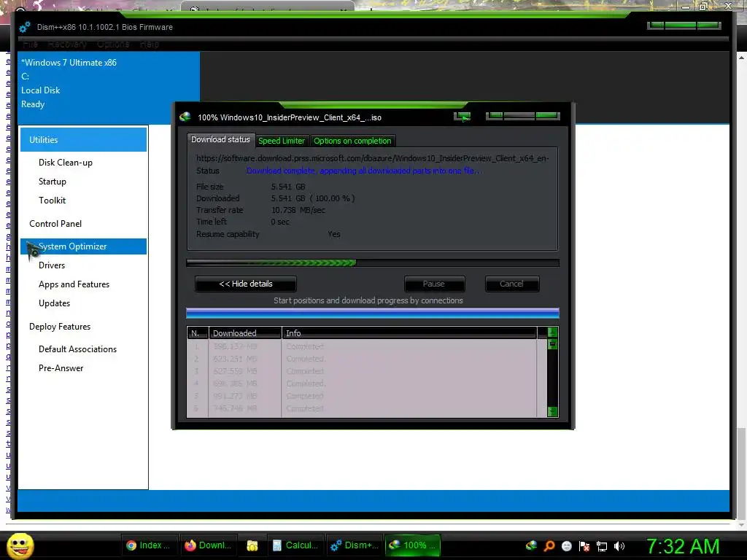This screenshot has height=560, width=747.
Task: Click the download progress bar
Action: coord(373,262)
